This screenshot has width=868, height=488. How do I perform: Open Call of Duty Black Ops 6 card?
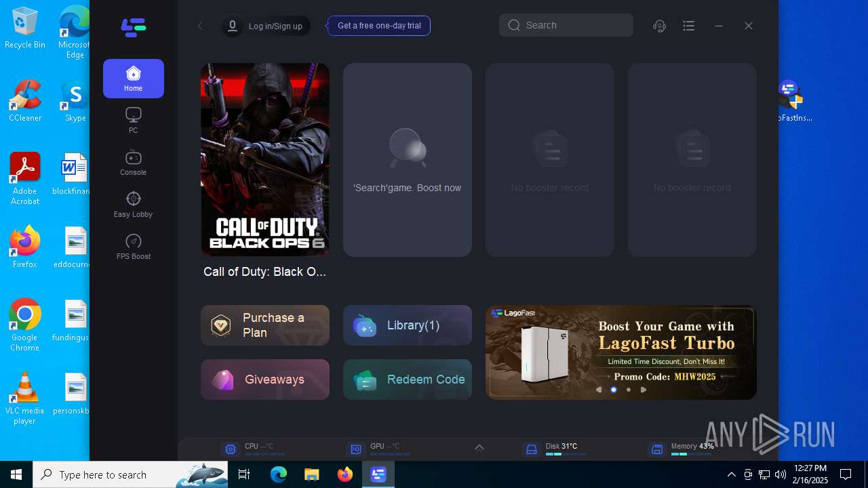[x=265, y=160]
